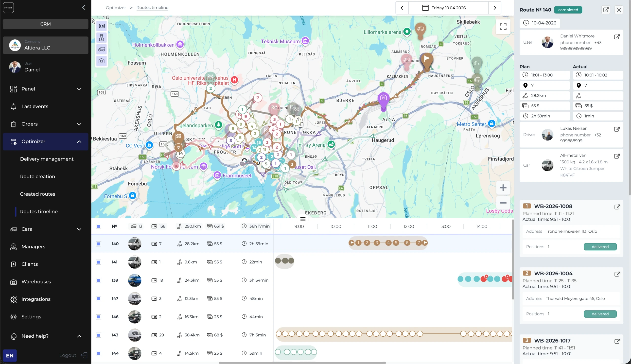Expand the Orders menu chevron
This screenshot has height=364, width=631.
(79, 124)
